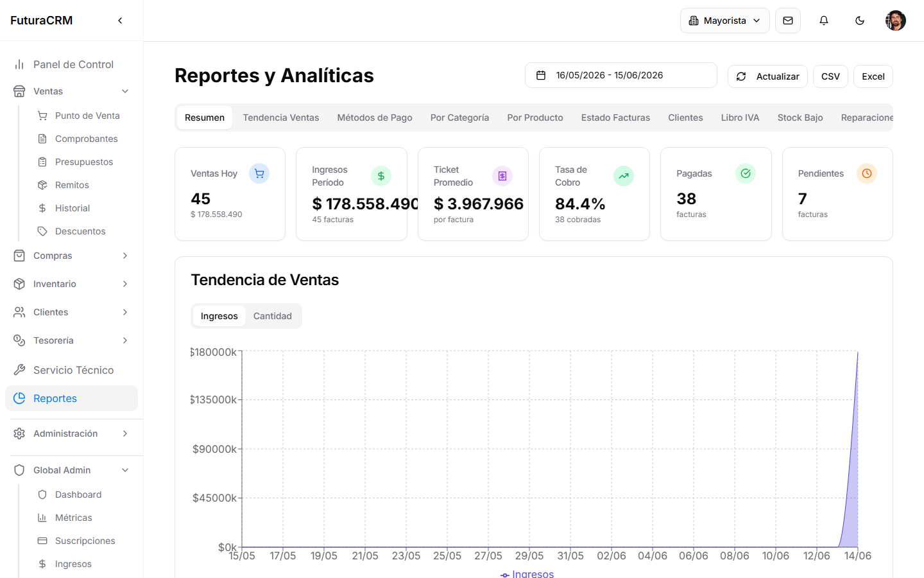The height and width of the screenshot is (578, 924).
Task: Click the Ingresos Período dollar icon
Action: [381, 176]
